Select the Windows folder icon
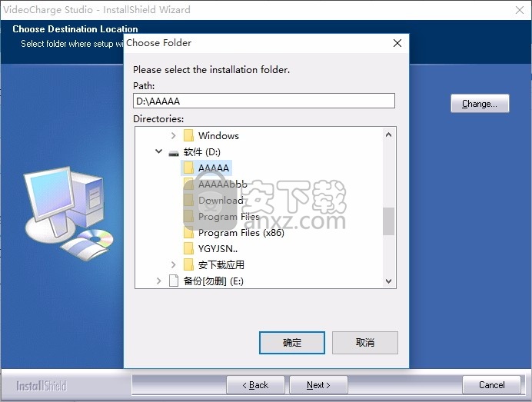Screen dimensions: 532x402 (x=188, y=135)
